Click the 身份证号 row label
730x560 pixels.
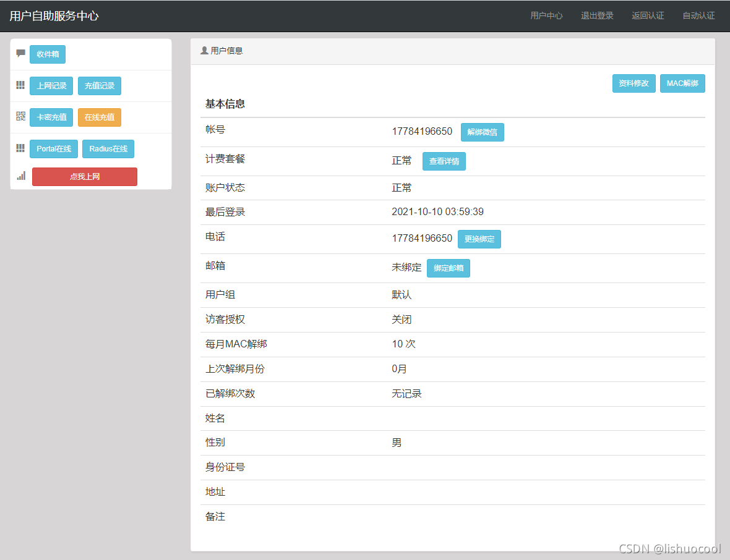225,467
